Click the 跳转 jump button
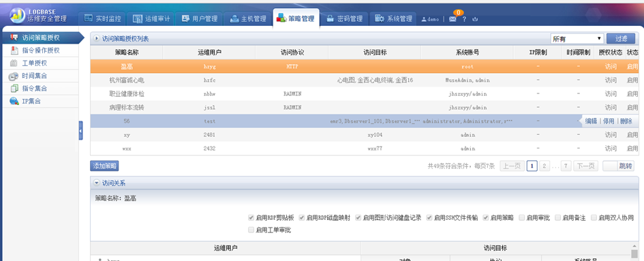 [626, 166]
